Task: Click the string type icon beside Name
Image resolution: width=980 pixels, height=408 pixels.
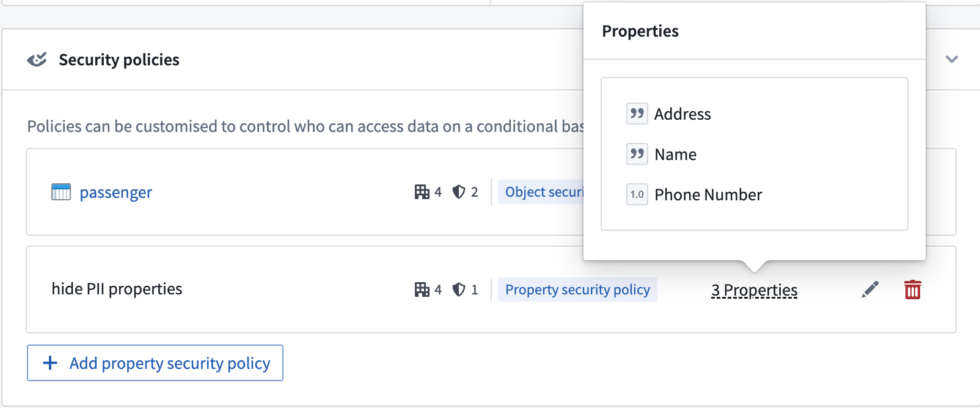Action: pyautogui.click(x=637, y=154)
